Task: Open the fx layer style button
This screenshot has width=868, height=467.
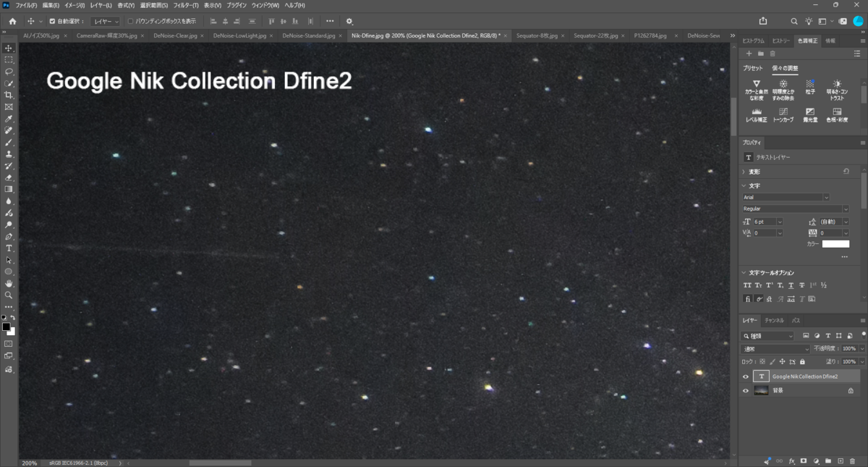Action: tap(791, 461)
